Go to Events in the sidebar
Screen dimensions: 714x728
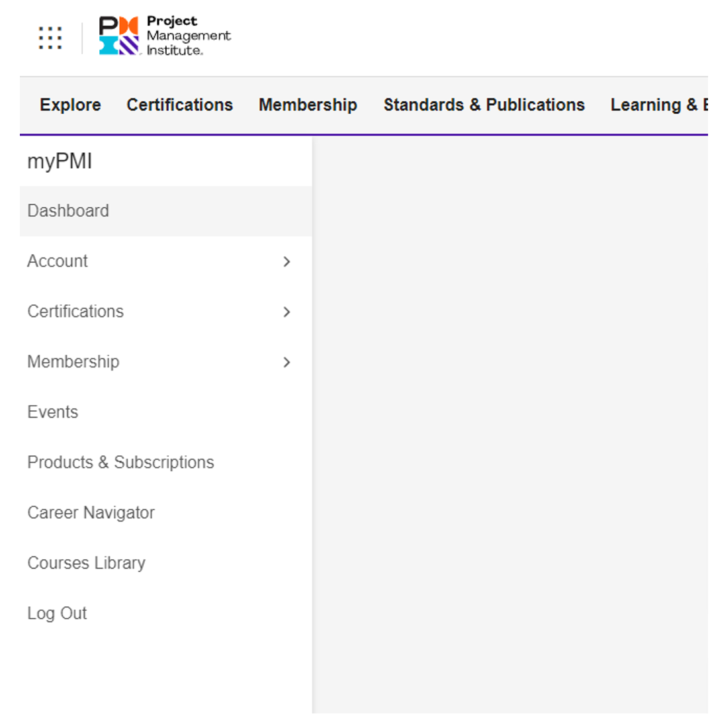pyautogui.click(x=165, y=412)
